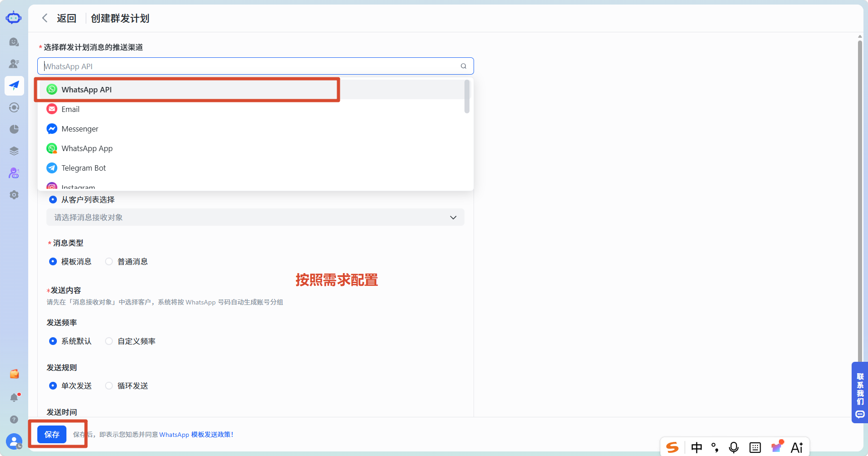Select the 普通消息 radio option
868x456 pixels.
pyautogui.click(x=109, y=262)
